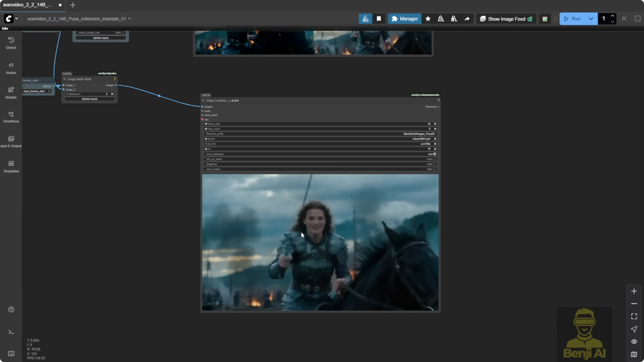Click the fit view icon
Screen dimensions: 644x362
[634, 316]
